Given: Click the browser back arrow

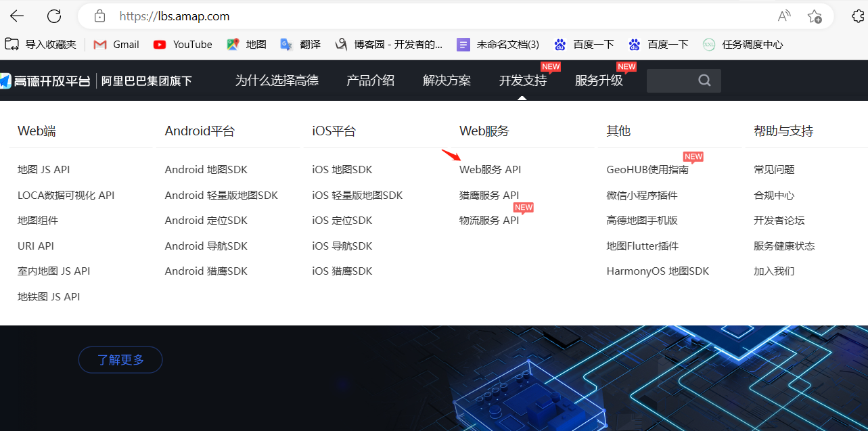Looking at the screenshot, I should tap(16, 16).
